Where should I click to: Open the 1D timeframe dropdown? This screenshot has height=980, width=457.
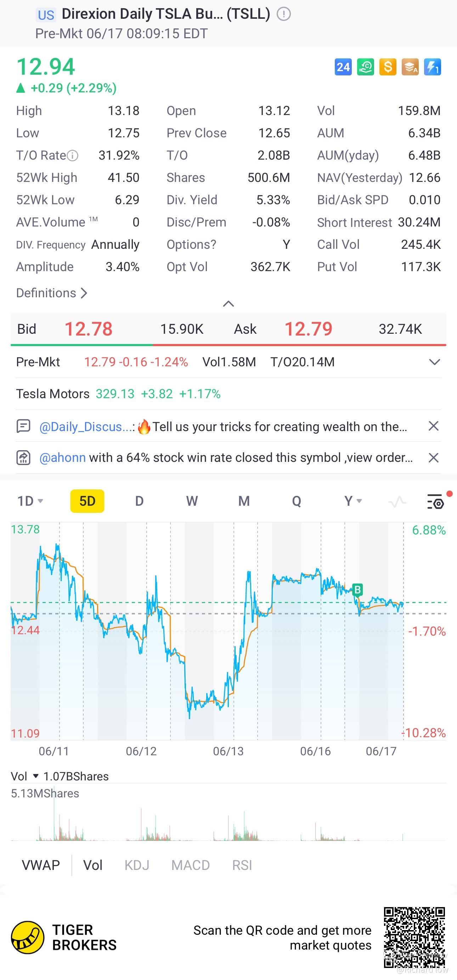tap(30, 501)
